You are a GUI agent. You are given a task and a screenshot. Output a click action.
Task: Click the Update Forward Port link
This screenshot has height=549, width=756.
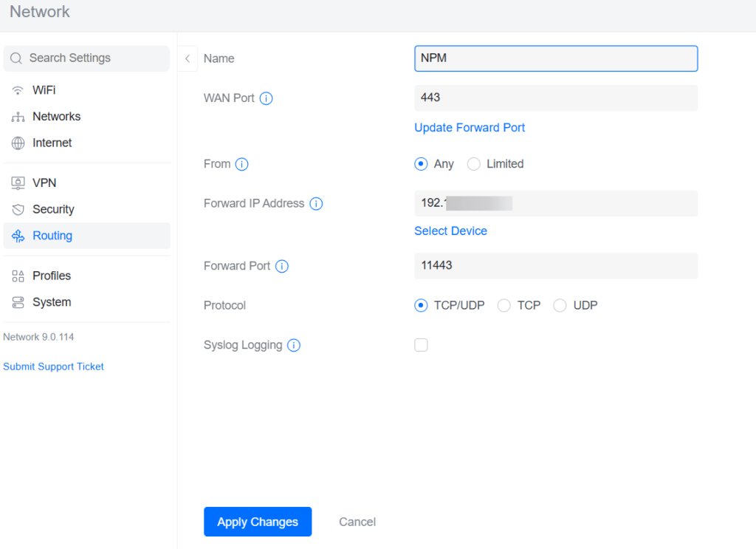(470, 128)
